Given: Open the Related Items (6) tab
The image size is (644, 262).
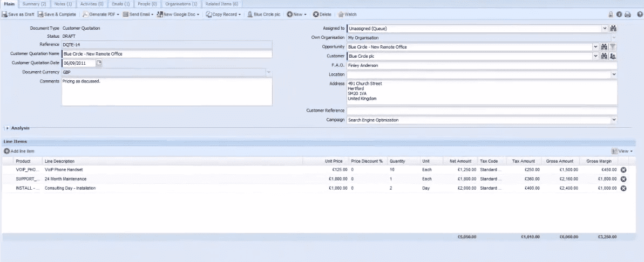Looking at the screenshot, I should [x=222, y=4].
